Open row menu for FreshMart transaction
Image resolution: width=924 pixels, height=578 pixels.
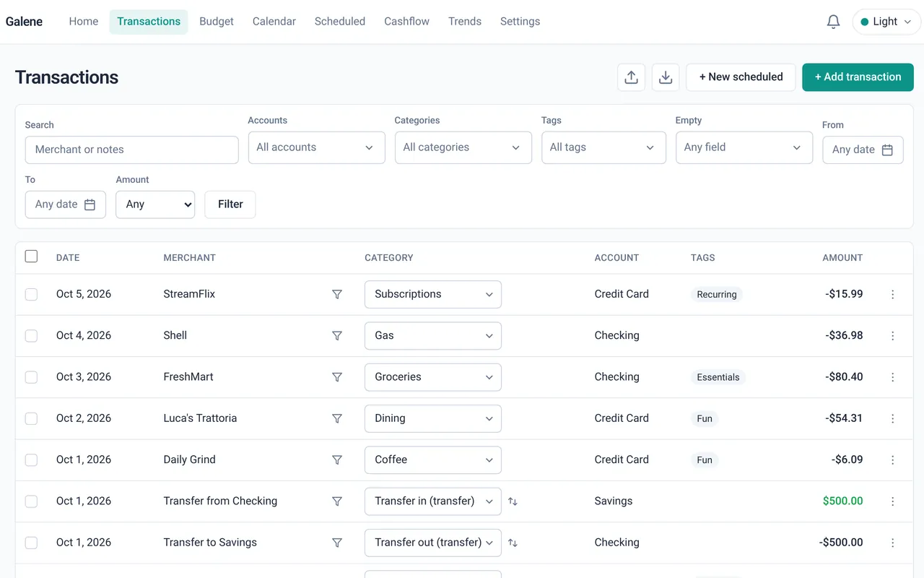pyautogui.click(x=893, y=377)
